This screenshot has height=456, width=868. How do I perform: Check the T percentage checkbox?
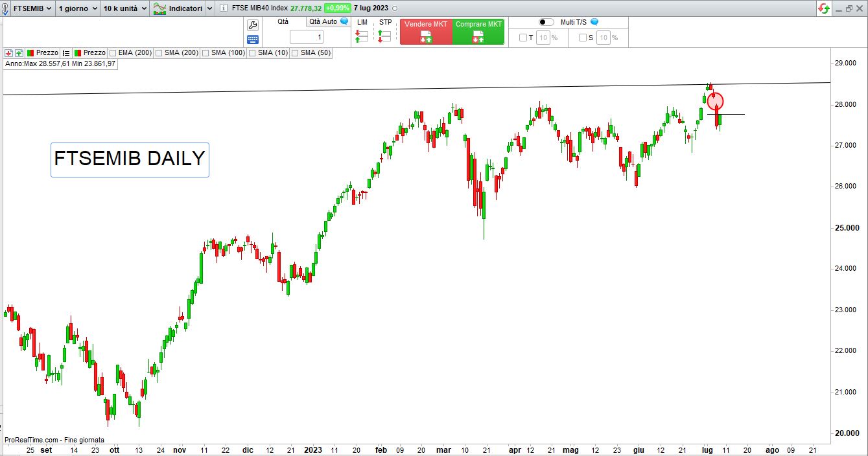[523, 38]
